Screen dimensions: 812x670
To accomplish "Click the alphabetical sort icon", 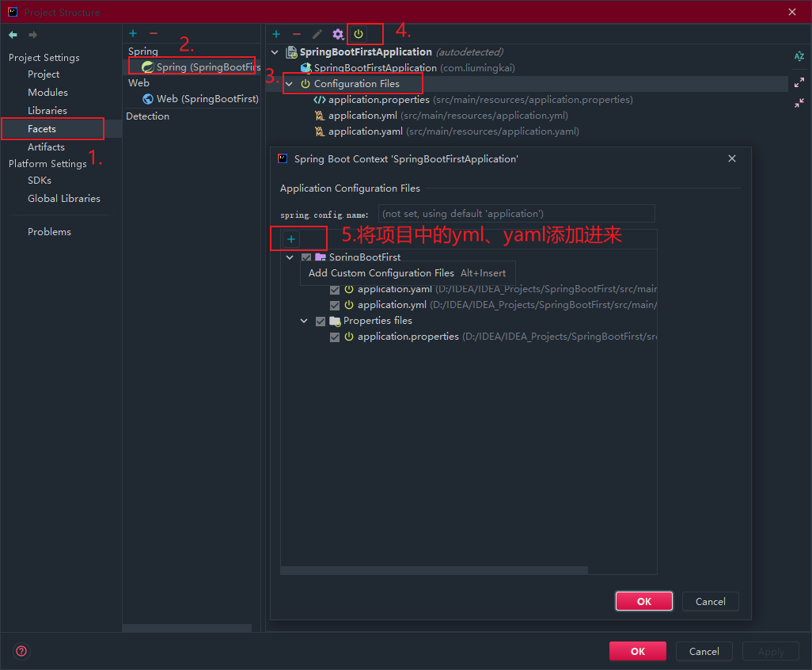I will [x=799, y=56].
